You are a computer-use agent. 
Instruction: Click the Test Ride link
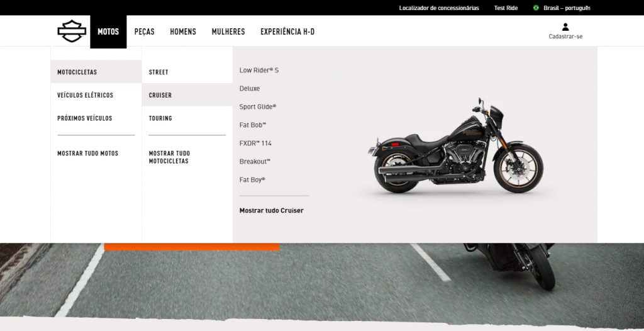click(506, 8)
